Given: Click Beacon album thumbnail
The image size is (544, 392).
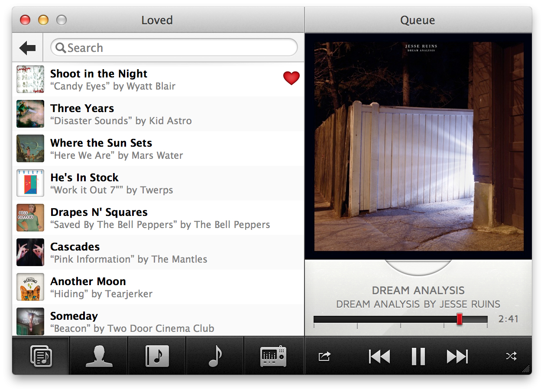Looking at the screenshot, I should [30, 321].
